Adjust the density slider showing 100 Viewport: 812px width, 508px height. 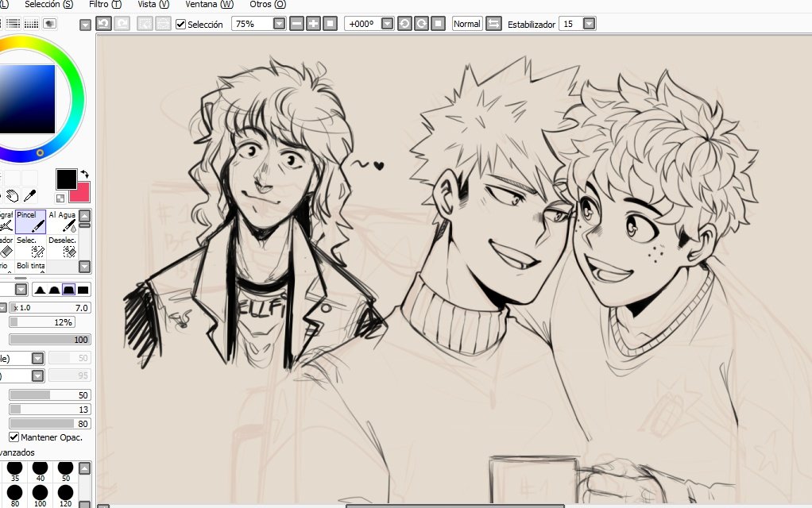click(x=50, y=340)
